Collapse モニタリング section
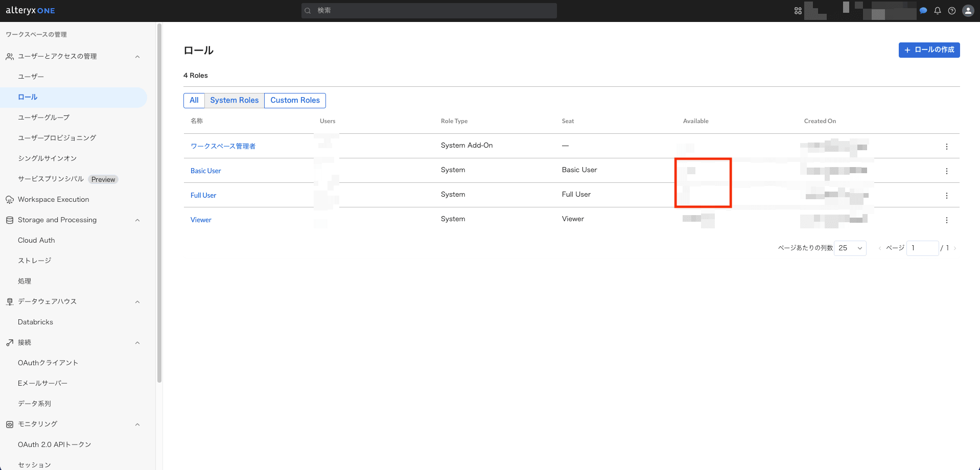This screenshot has height=470, width=980. [137, 425]
